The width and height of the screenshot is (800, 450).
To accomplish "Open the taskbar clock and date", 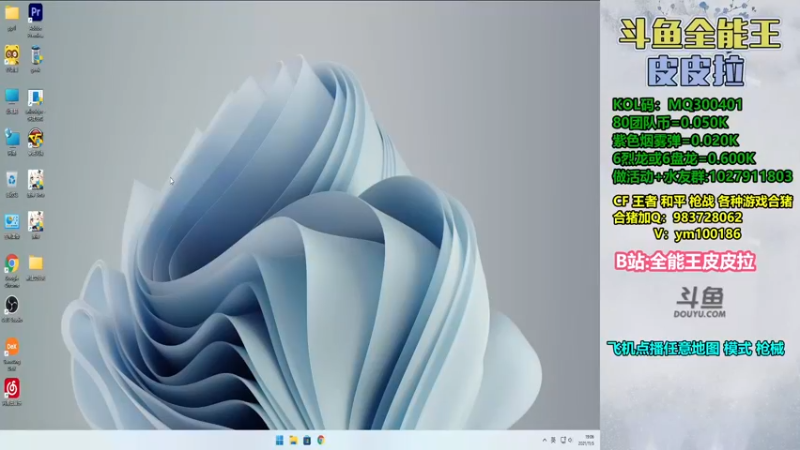I will click(x=587, y=440).
